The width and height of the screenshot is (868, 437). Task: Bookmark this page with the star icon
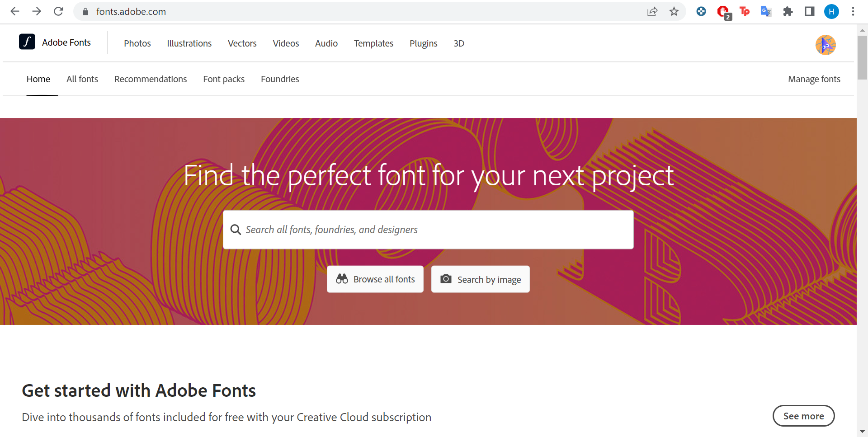(x=674, y=11)
